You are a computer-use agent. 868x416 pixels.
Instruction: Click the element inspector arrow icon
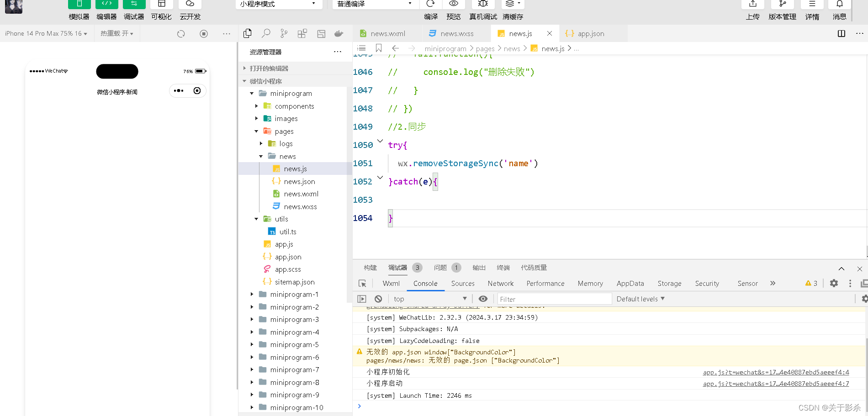click(362, 284)
